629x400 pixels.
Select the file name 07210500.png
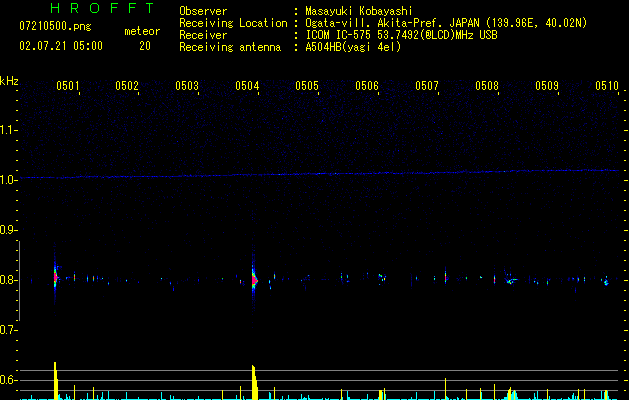pos(55,27)
